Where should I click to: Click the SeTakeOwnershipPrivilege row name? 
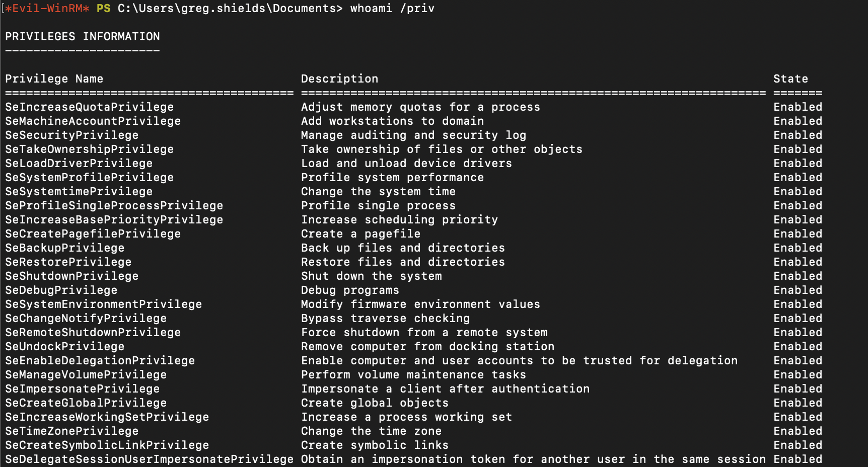pos(89,149)
